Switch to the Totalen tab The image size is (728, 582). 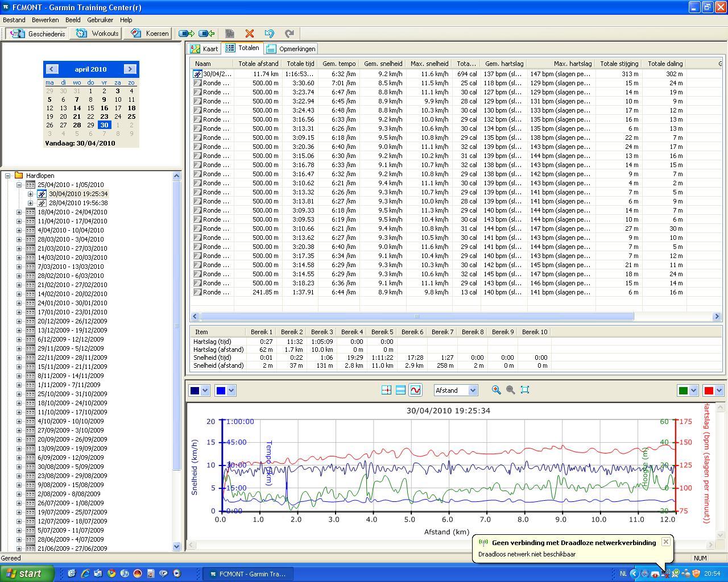(242, 48)
